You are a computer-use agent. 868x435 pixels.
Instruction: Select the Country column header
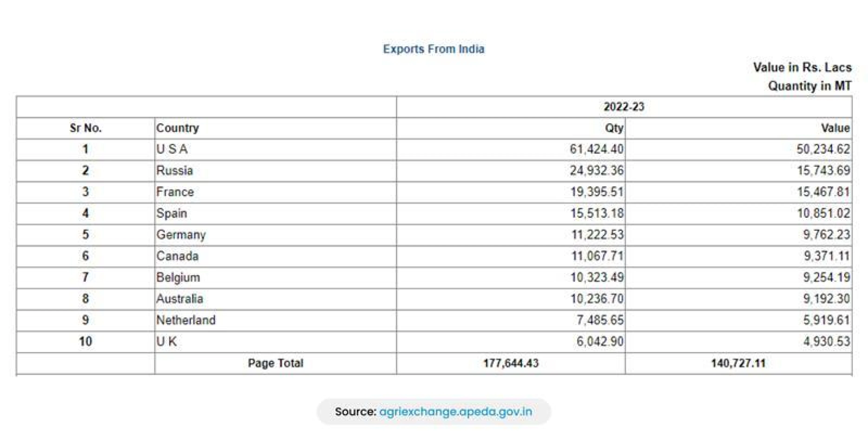click(178, 128)
